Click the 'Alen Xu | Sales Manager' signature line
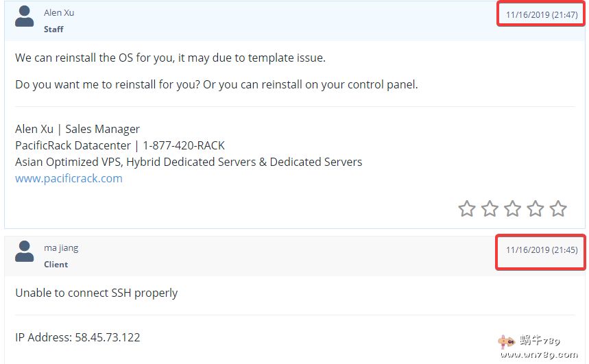The height and width of the screenshot is (364, 589). click(x=77, y=129)
